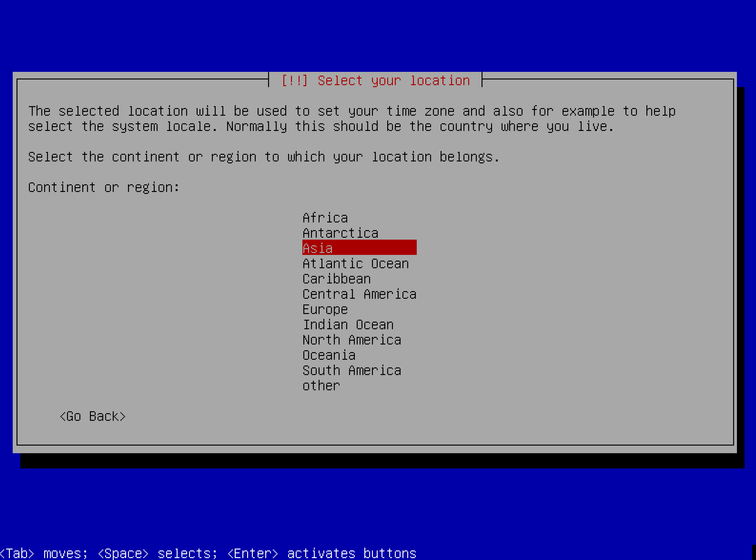Click the highlighted Asia entry

tap(359, 248)
